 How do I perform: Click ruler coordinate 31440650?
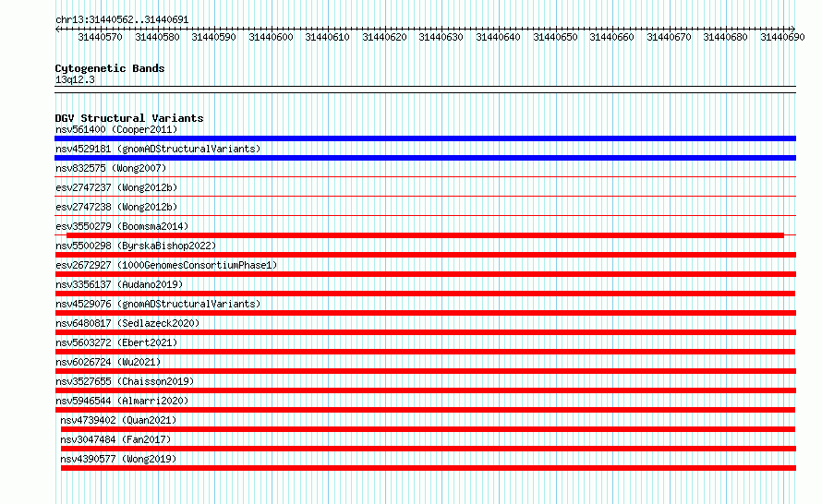pyautogui.click(x=556, y=37)
